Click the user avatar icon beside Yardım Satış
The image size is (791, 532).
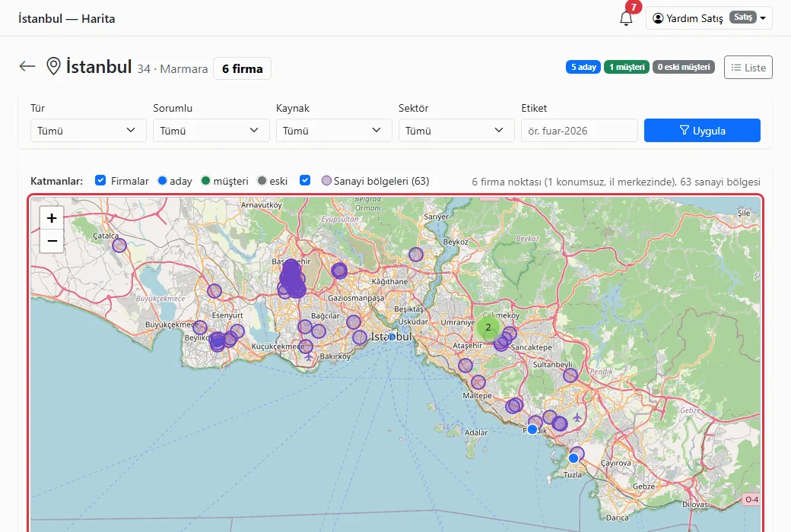(658, 18)
